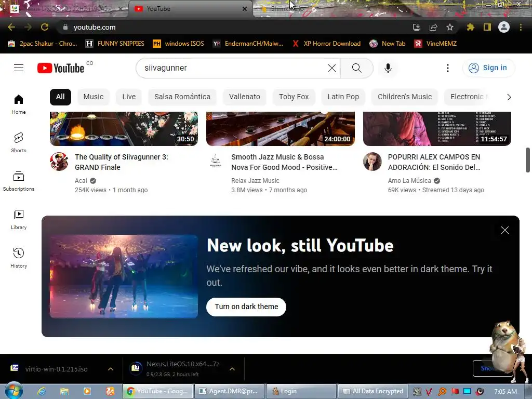The width and height of the screenshot is (532, 399).
Task: Open the Acai channel name link
Action: [x=81, y=180]
